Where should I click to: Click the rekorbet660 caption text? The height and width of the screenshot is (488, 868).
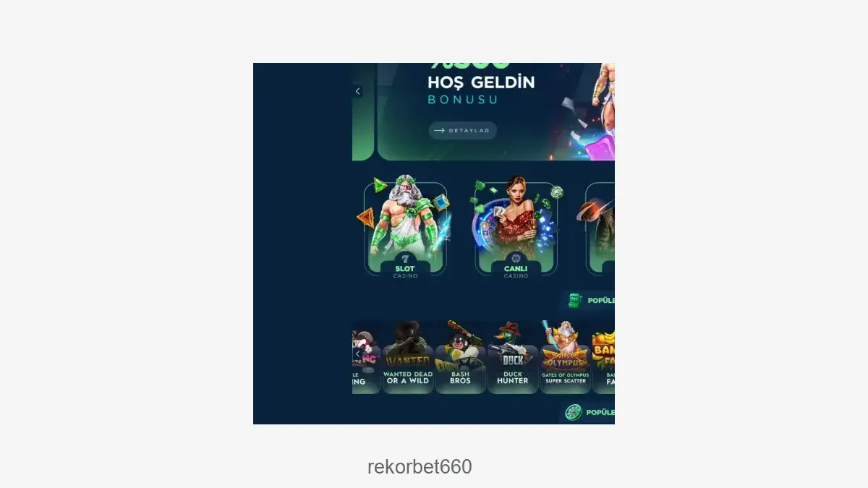(x=420, y=467)
